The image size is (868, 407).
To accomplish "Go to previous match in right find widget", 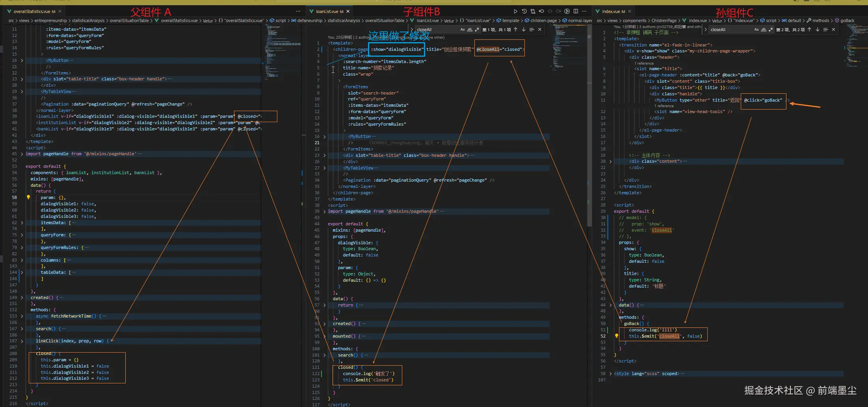I will pos(809,30).
